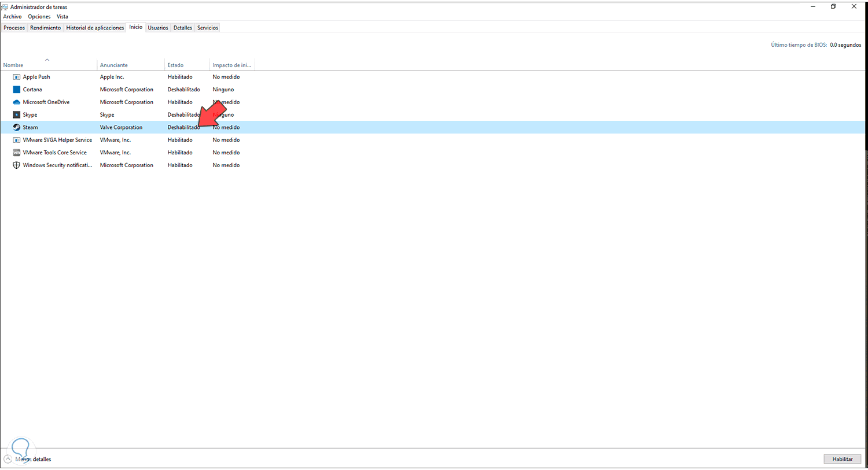The image size is (868, 470).
Task: Select the Microsoft OneDrive name text
Action: [46, 102]
